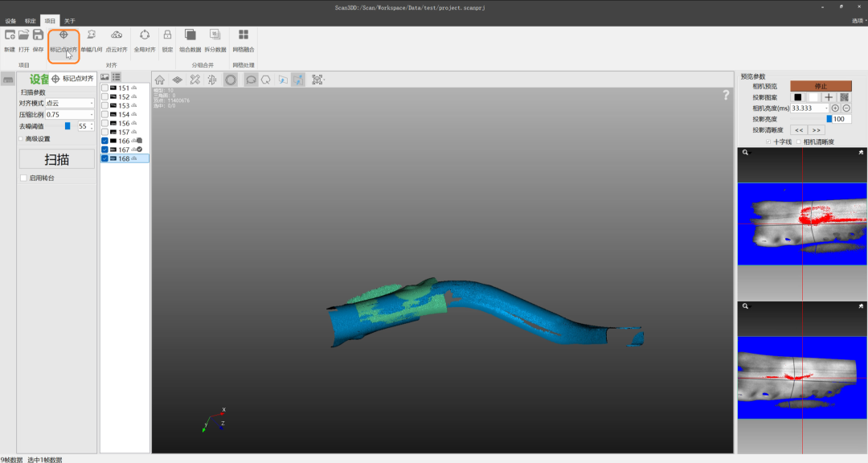
Task: Enable 相机清晰度 camera sharpness checkbox
Action: [799, 141]
